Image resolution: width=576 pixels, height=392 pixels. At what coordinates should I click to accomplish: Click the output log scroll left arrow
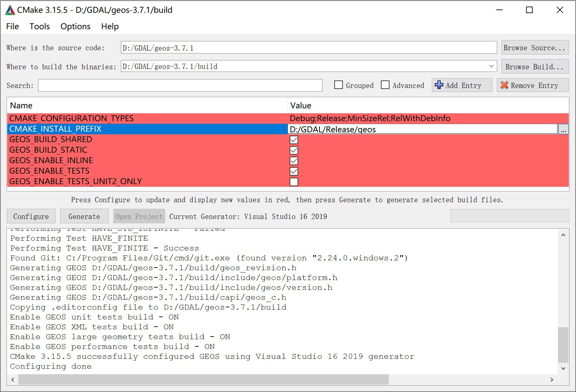[x=13, y=380]
